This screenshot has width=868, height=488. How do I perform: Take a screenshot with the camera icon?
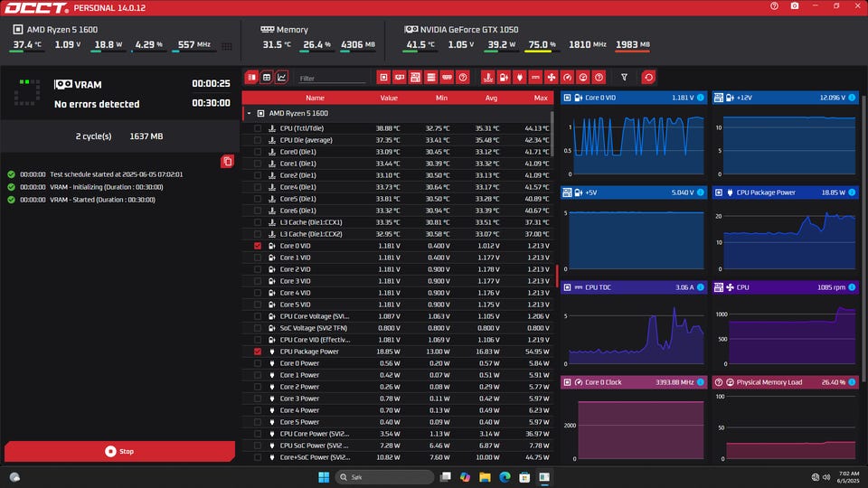click(795, 6)
